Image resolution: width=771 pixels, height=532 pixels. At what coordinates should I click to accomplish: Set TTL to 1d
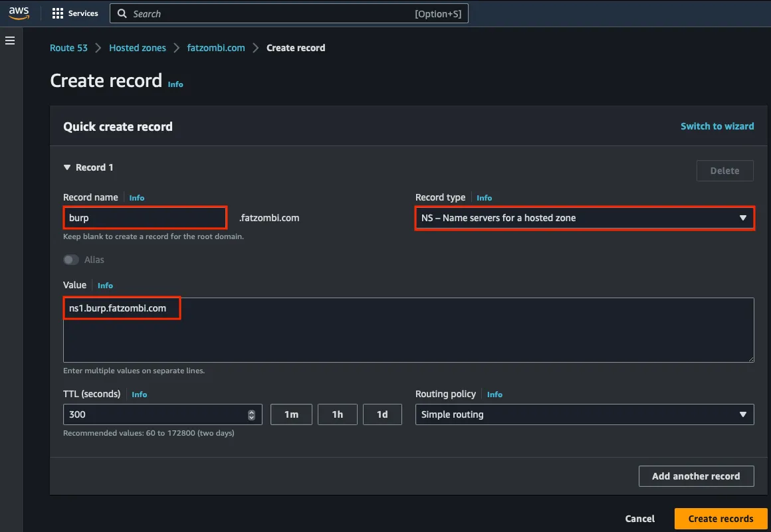click(x=382, y=414)
